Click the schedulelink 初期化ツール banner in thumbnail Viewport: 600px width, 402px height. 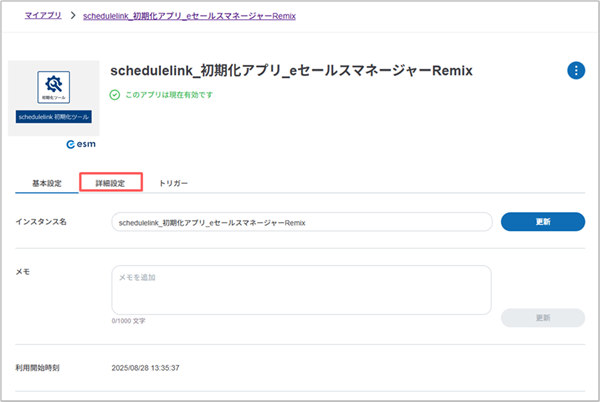tap(53, 117)
